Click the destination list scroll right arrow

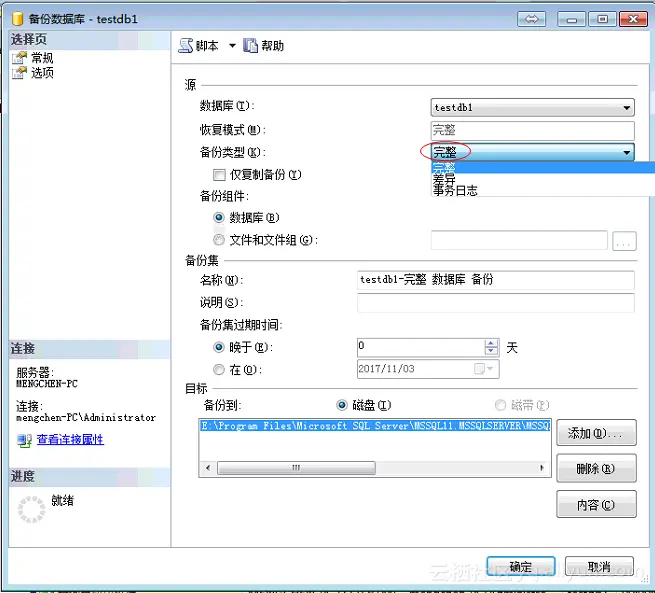coord(542,468)
